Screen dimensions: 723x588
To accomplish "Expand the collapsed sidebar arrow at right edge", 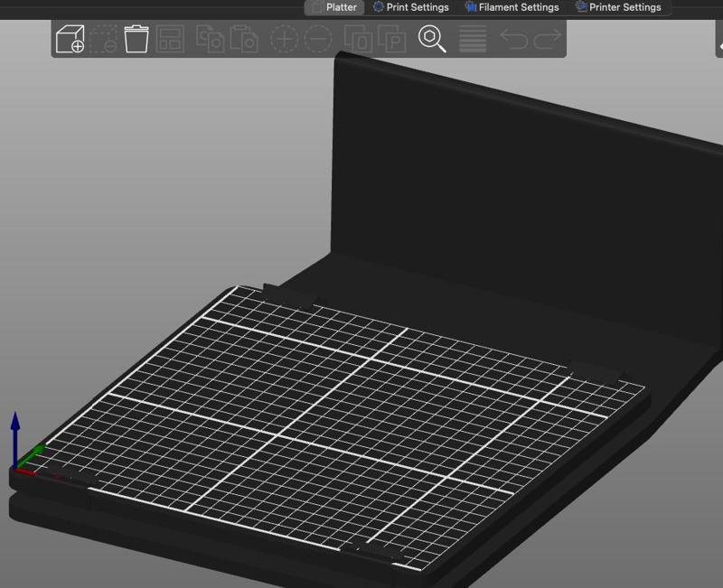I will coord(719,45).
